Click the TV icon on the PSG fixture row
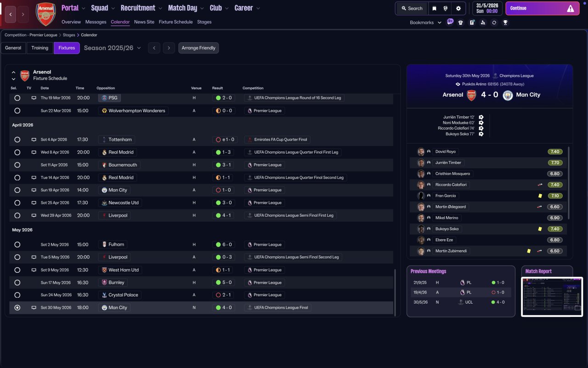Viewport: 588px width, 368px height. coord(34,98)
